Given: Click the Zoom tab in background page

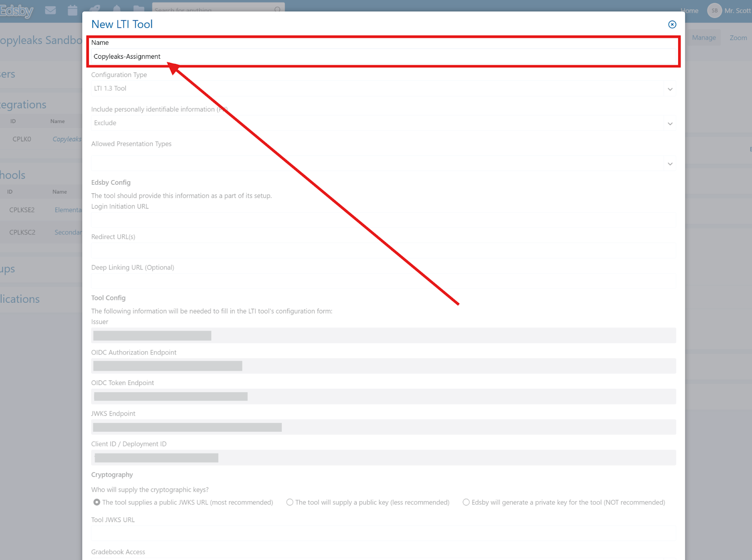Looking at the screenshot, I should click(738, 38).
